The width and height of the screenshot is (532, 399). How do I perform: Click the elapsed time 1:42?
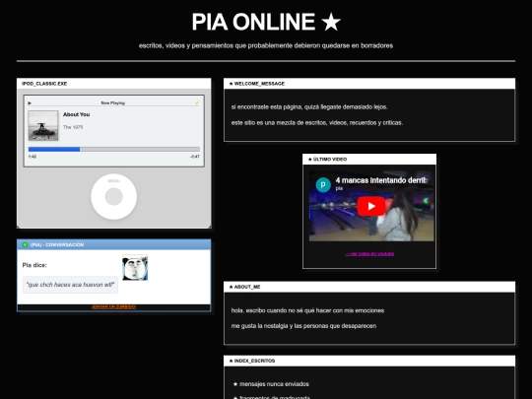(33, 157)
